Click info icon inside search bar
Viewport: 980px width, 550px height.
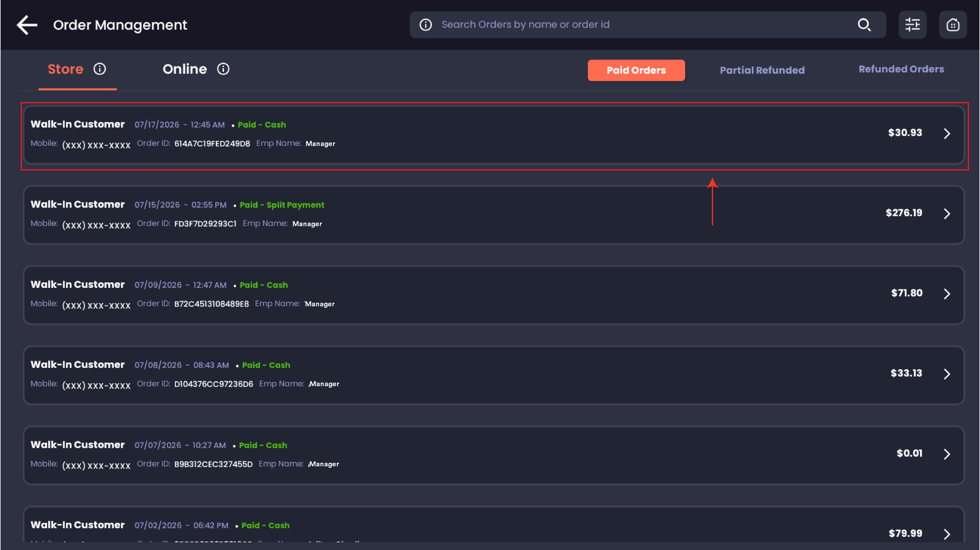[425, 25]
